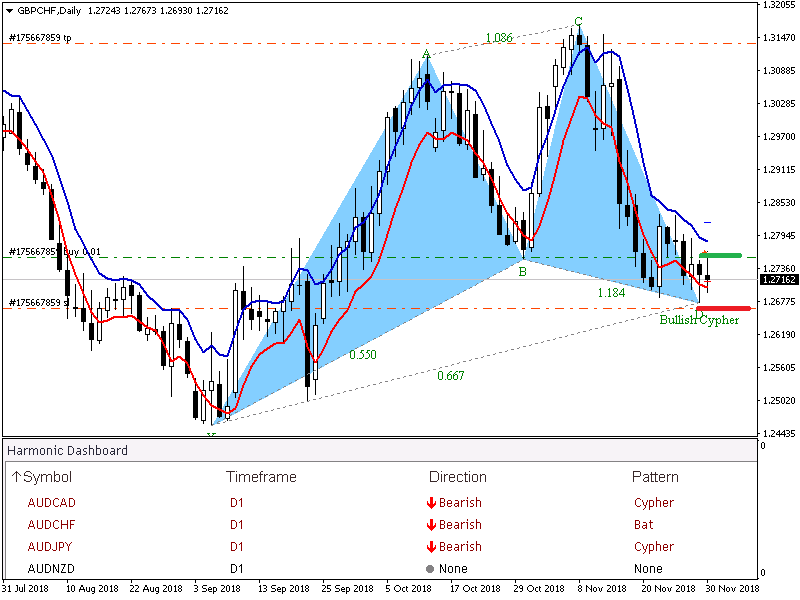Click the 1.086 ratio label

[499, 38]
